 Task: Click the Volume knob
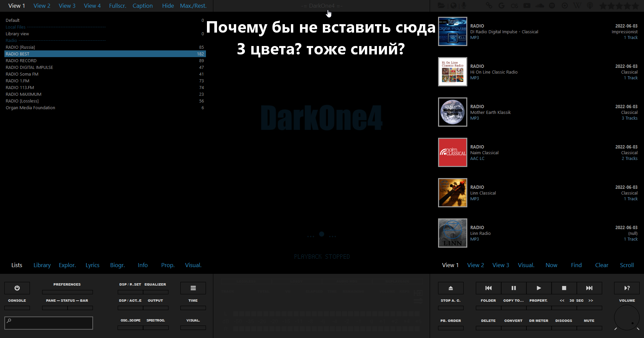pos(627,318)
